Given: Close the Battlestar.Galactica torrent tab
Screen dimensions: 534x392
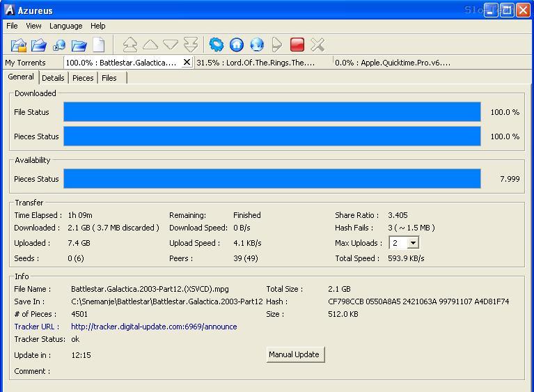Looking at the screenshot, I should point(187,63).
